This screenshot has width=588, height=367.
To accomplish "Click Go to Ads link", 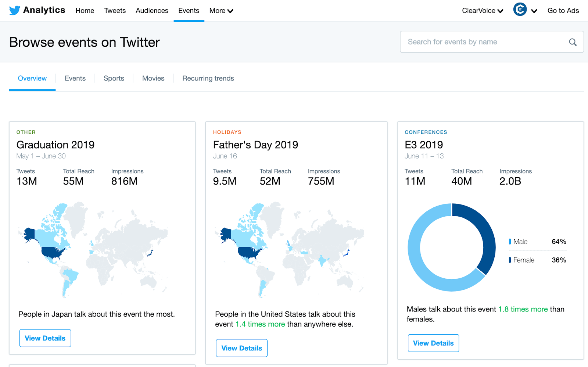I will coord(563,11).
